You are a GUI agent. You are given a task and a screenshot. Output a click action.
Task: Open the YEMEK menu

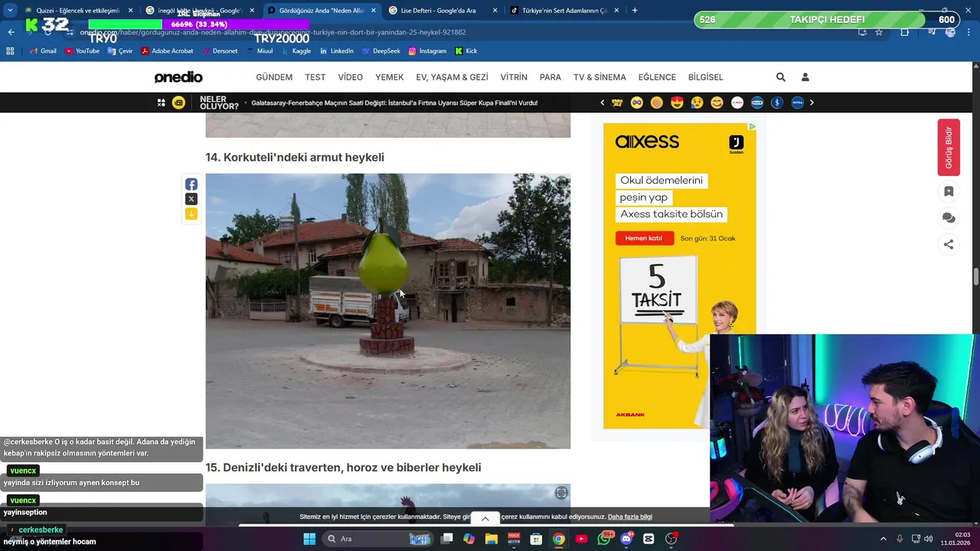[x=390, y=77]
